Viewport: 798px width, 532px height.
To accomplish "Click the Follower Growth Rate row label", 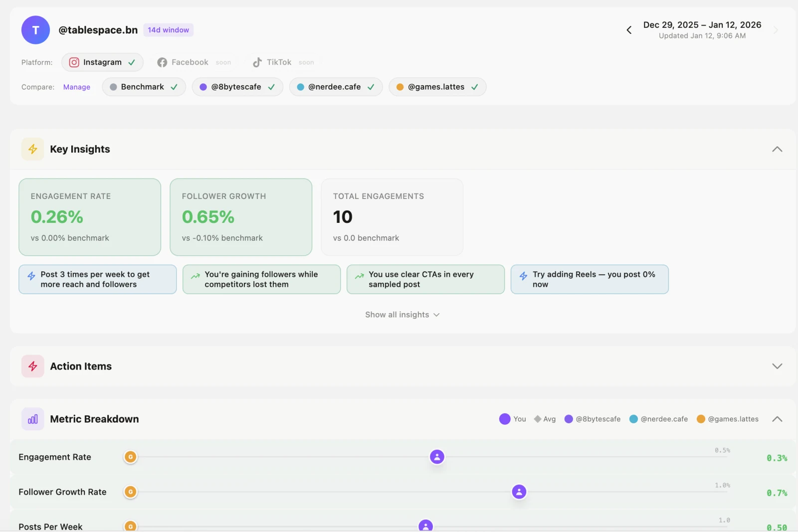I will tap(62, 492).
